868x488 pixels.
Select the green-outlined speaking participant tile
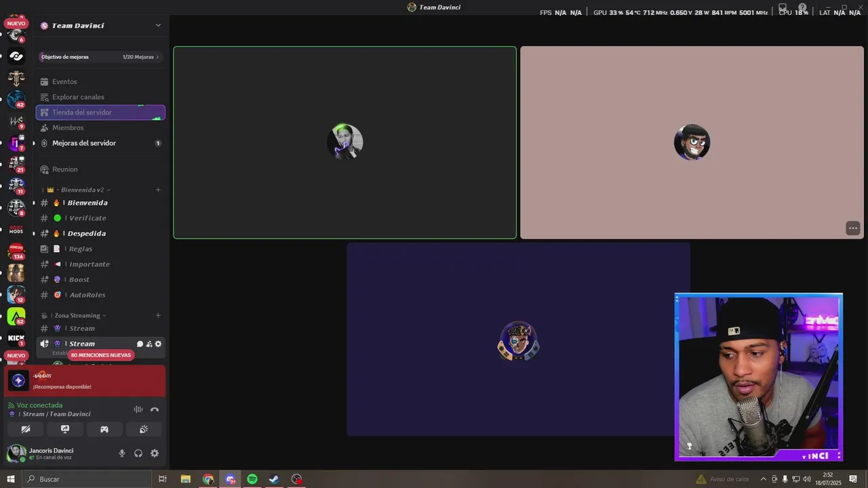[344, 142]
